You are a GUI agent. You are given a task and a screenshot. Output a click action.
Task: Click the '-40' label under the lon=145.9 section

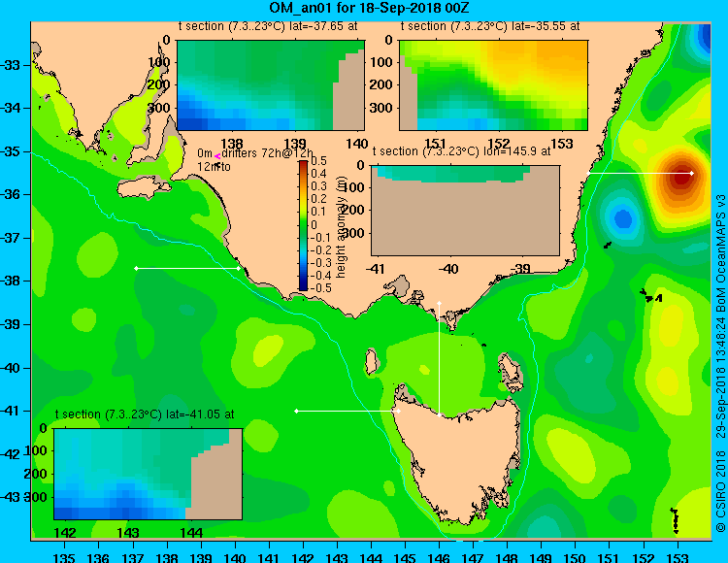click(448, 269)
